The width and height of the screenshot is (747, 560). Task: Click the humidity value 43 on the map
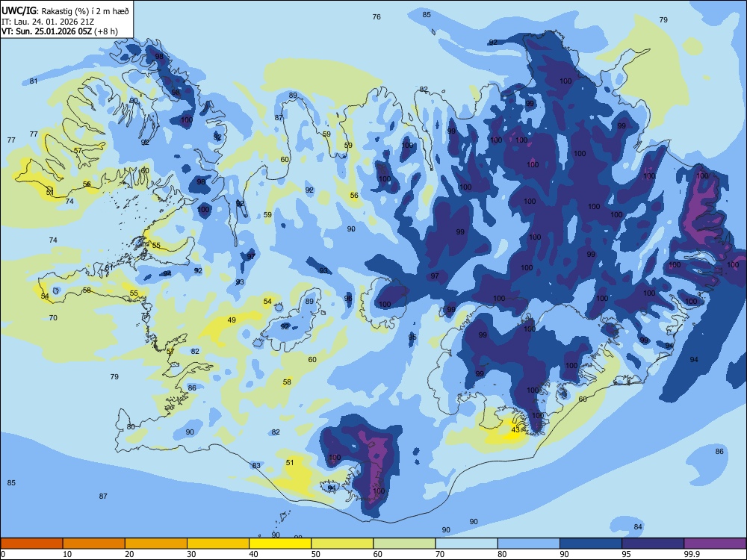click(515, 429)
